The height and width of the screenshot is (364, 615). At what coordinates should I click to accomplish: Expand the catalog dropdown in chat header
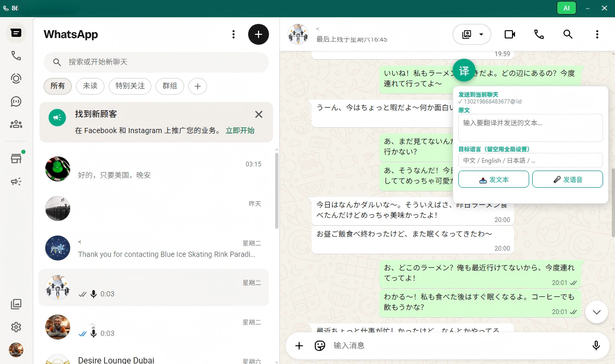(x=472, y=34)
